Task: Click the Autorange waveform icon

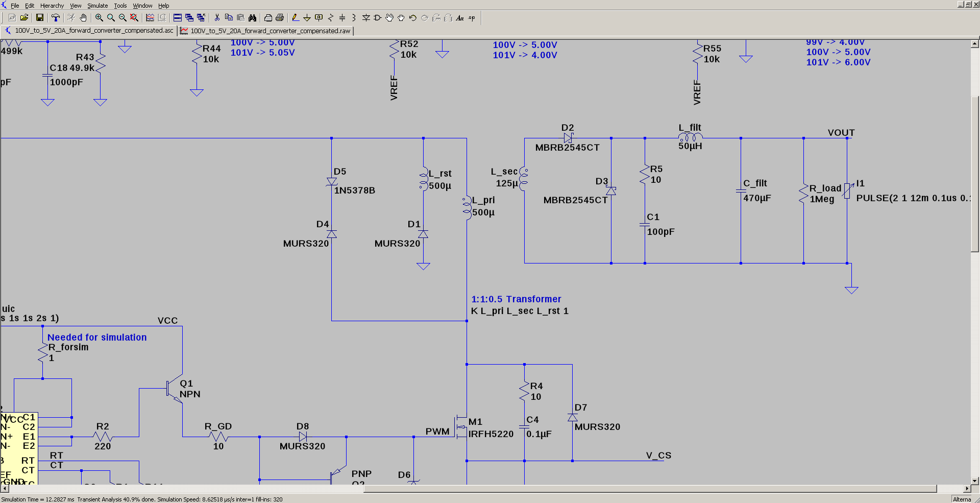Action: pos(150,18)
